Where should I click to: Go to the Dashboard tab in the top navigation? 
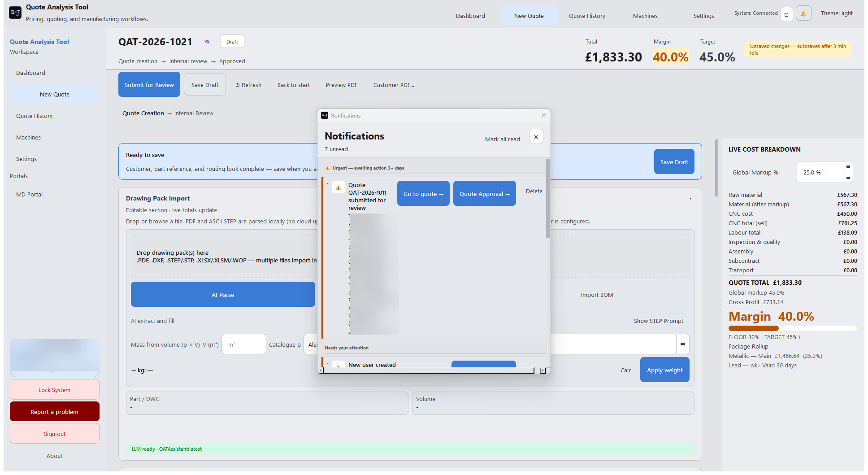click(x=470, y=16)
